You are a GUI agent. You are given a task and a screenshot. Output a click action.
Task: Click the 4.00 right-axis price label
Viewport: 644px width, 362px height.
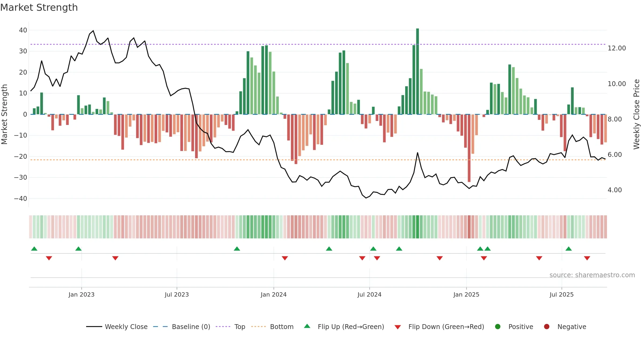(615, 190)
